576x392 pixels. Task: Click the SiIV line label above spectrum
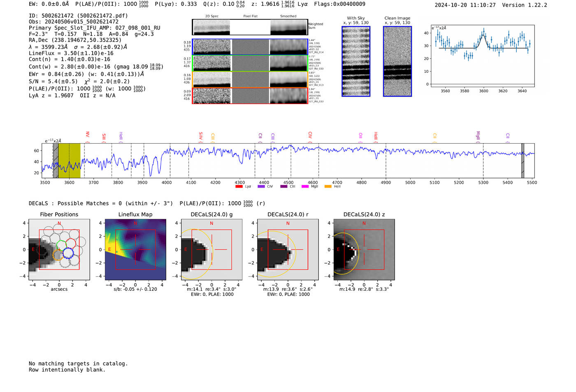click(x=201, y=135)
